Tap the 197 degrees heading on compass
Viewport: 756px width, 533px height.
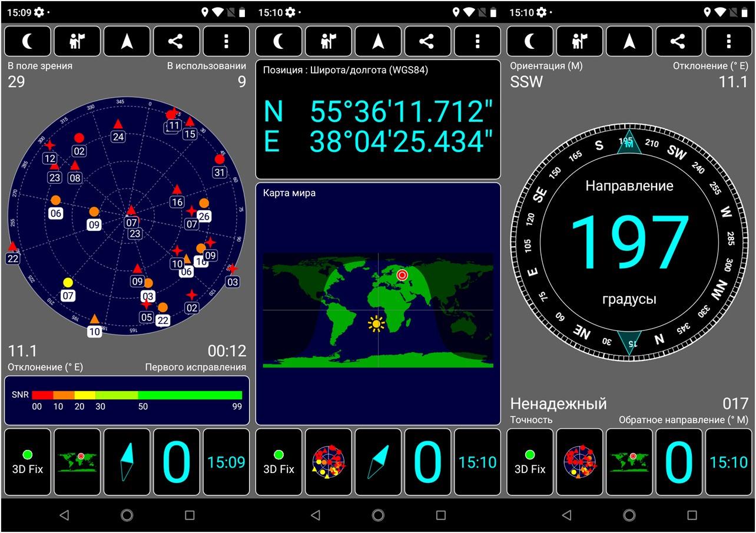(629, 243)
